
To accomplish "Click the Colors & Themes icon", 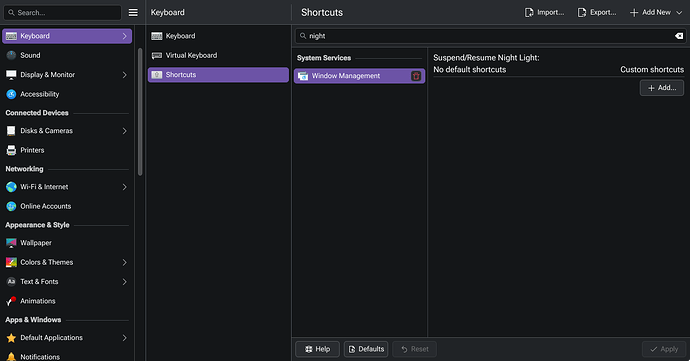I will coord(11,262).
